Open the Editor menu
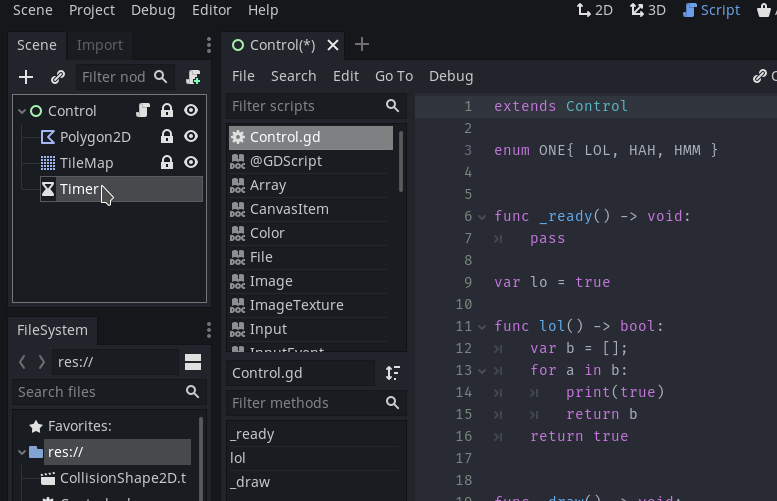Image resolution: width=777 pixels, height=501 pixels. [212, 10]
